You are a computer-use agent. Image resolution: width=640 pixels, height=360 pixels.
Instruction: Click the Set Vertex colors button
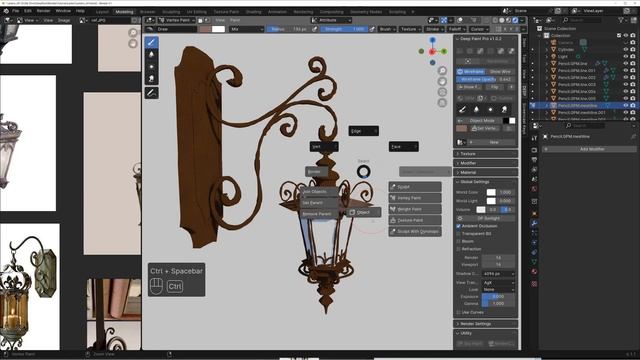486,128
